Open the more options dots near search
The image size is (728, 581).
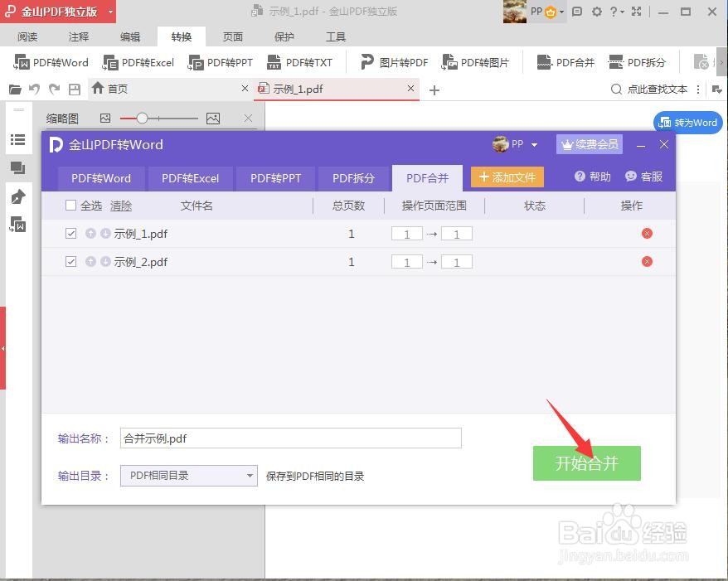[698, 90]
